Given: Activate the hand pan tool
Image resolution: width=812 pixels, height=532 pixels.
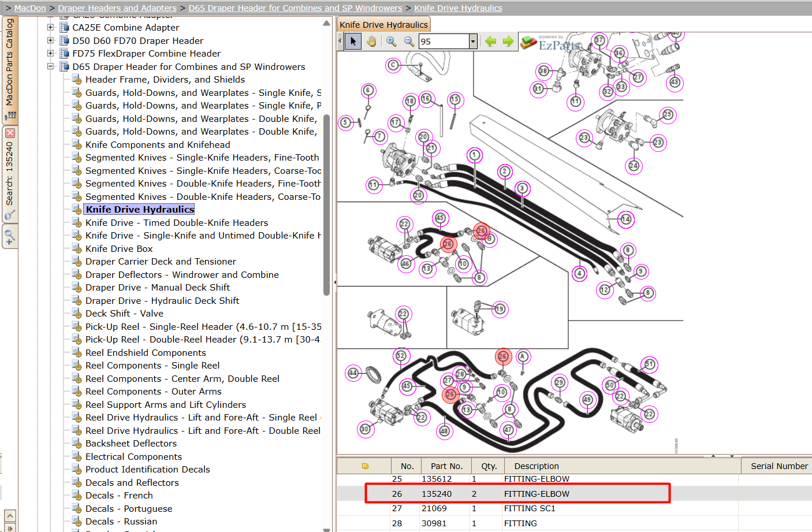Looking at the screenshot, I should pos(371,41).
